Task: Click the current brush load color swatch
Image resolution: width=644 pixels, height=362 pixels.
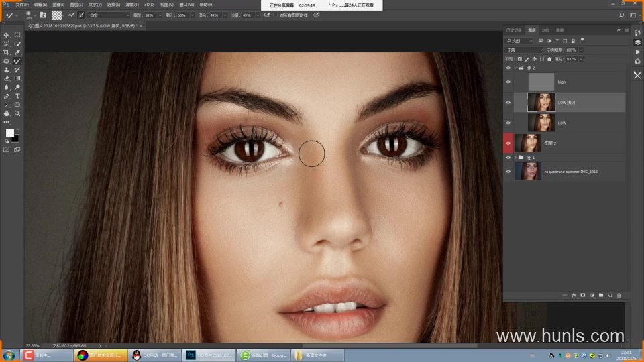Action: coord(56,15)
